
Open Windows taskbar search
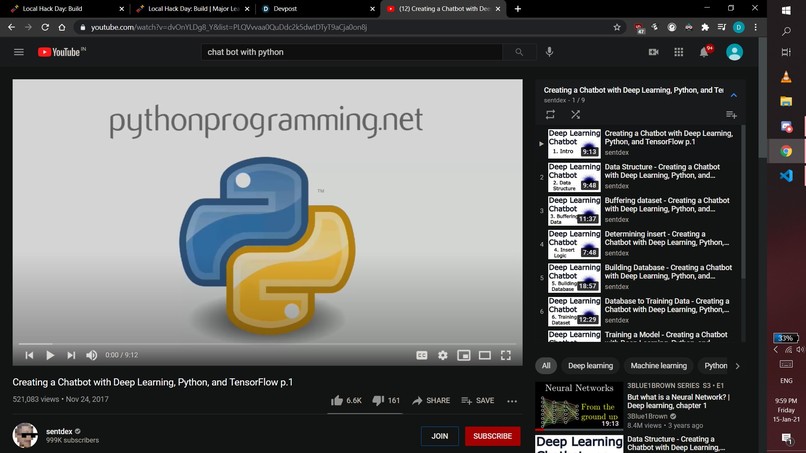[786, 31]
